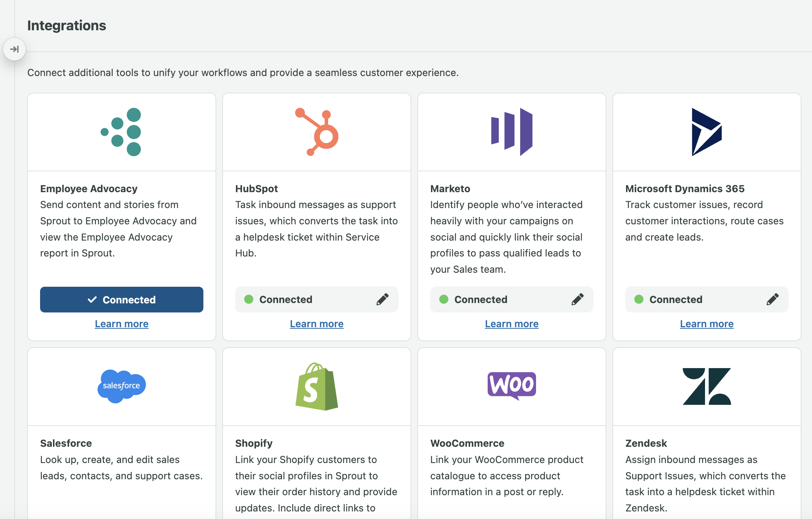812x519 pixels.
Task: Select the Shopify card title
Action: pos(254,443)
